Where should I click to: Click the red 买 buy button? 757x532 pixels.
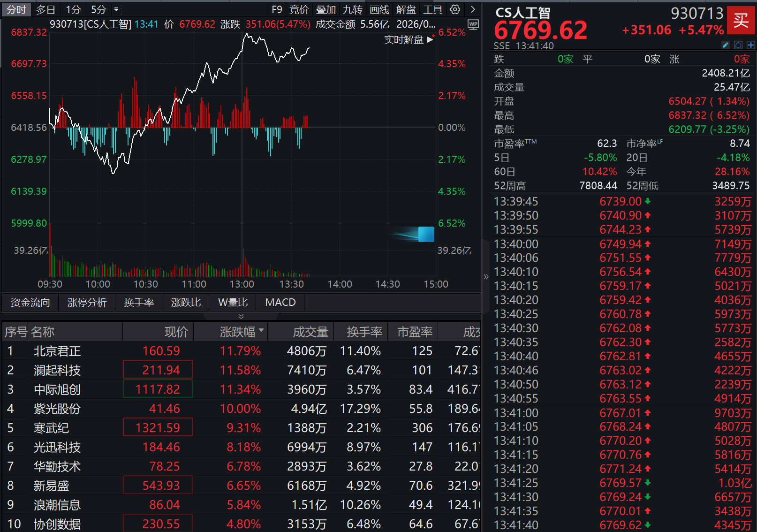point(741,21)
